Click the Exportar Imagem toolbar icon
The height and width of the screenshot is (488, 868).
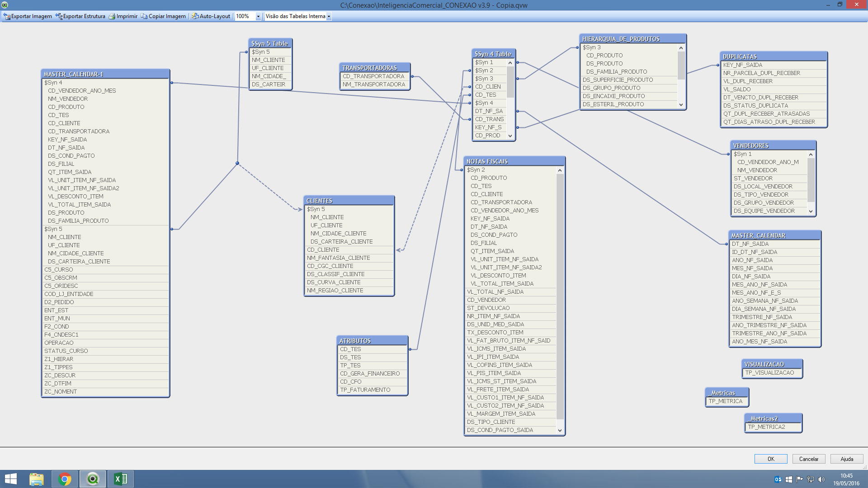coord(7,16)
